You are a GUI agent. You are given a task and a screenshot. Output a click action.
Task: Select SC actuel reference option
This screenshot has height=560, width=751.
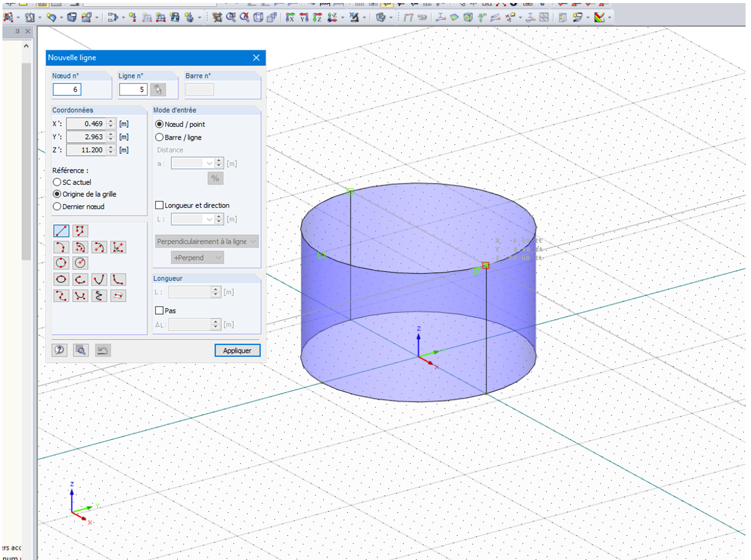click(73, 182)
